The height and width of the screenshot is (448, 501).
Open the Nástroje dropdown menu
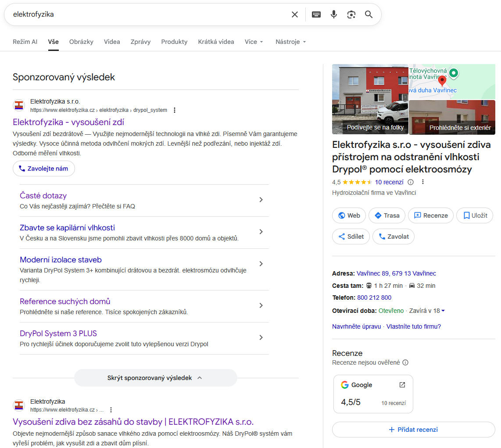coord(290,42)
